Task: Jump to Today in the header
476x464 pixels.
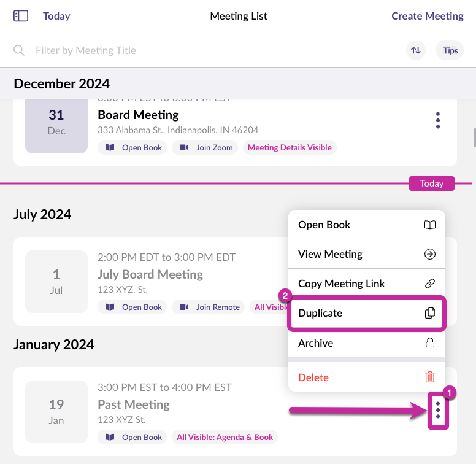Action: pos(56,16)
